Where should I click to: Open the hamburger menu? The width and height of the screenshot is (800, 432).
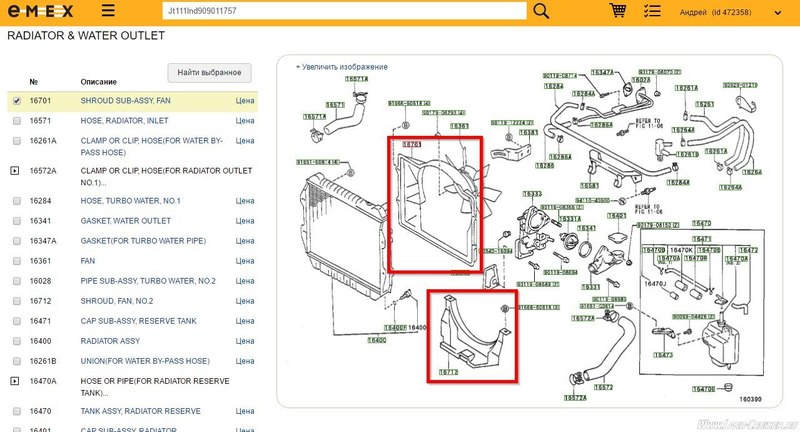[x=108, y=12]
